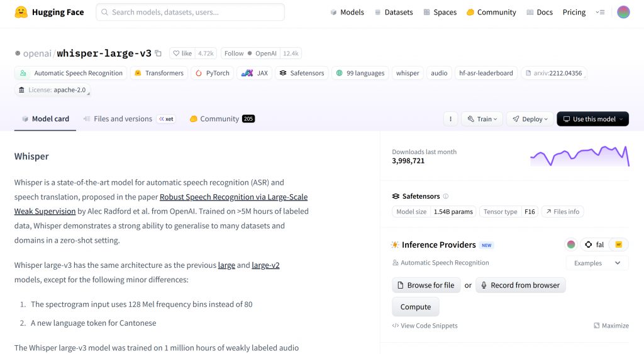Click the Tensor type F16 badge

pos(508,211)
